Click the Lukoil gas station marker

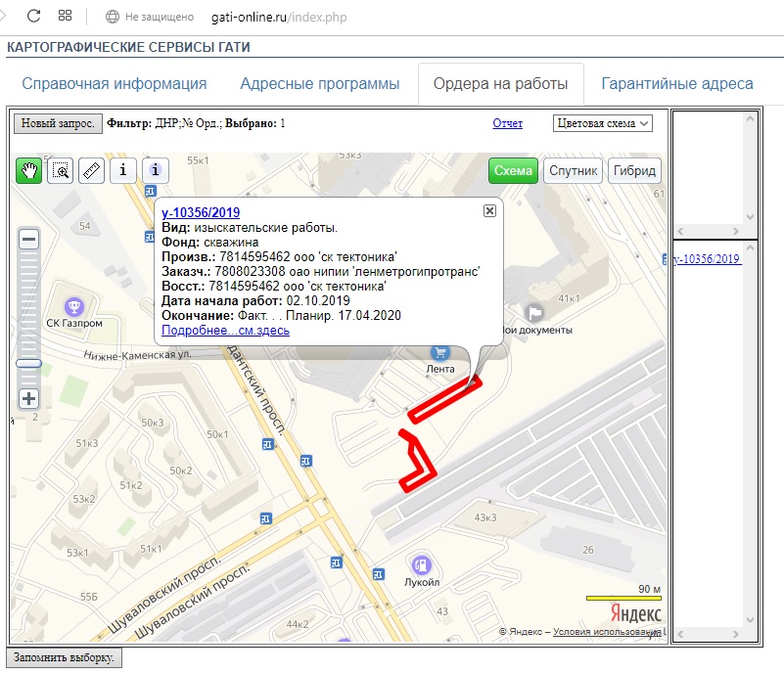coord(421,564)
